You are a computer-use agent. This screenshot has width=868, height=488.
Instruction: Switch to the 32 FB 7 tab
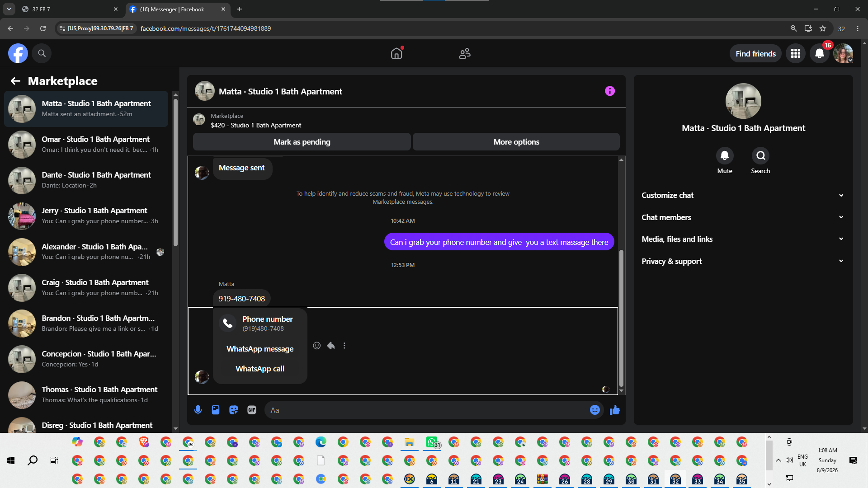coord(70,9)
